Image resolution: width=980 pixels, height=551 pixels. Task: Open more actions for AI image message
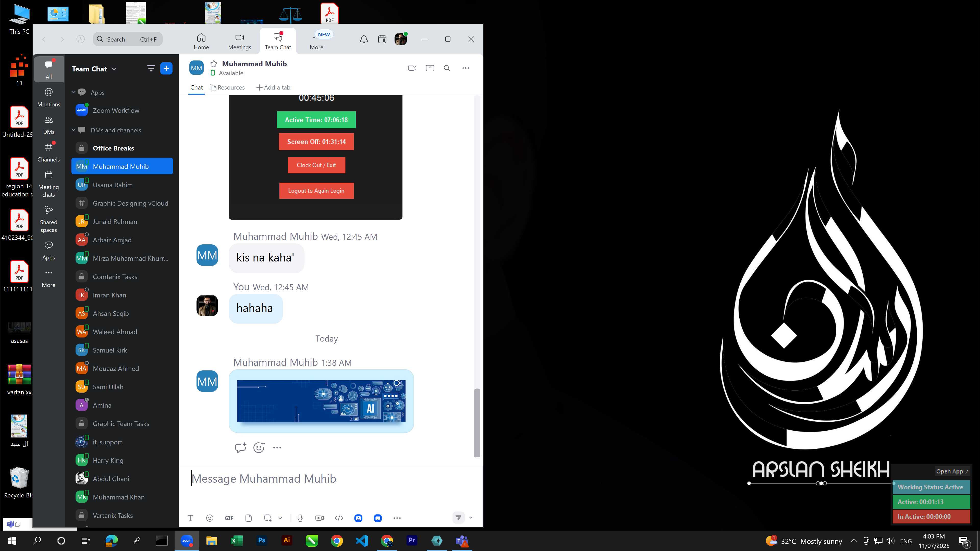pos(277,448)
